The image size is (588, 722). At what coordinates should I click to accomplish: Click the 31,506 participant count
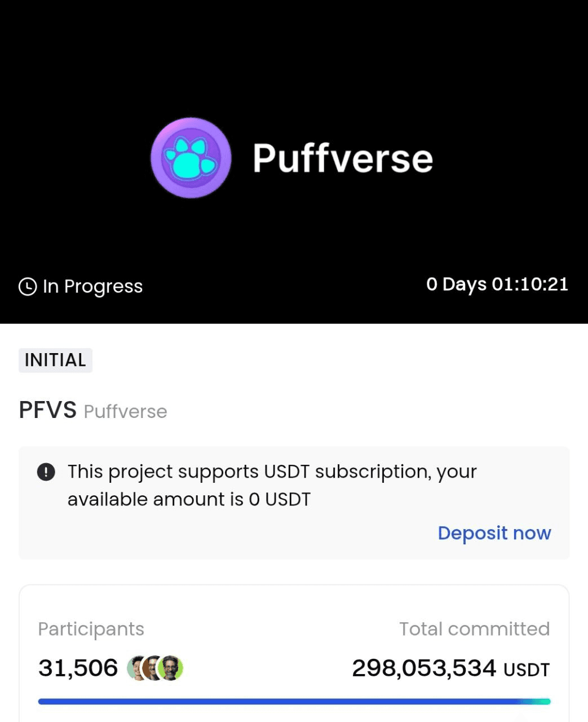78,668
